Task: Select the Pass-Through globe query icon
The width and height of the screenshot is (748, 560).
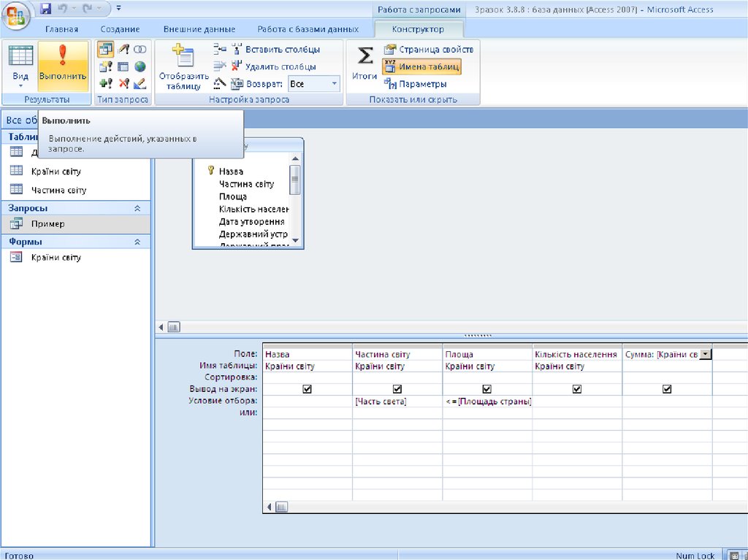Action: [140, 66]
